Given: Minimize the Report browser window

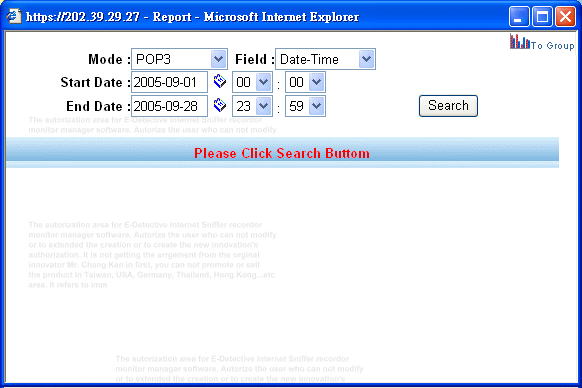Looking at the screenshot, I should (x=519, y=17).
